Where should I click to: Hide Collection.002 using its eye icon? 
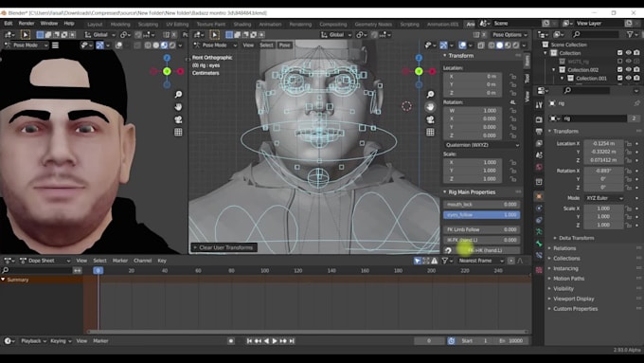coord(629,69)
